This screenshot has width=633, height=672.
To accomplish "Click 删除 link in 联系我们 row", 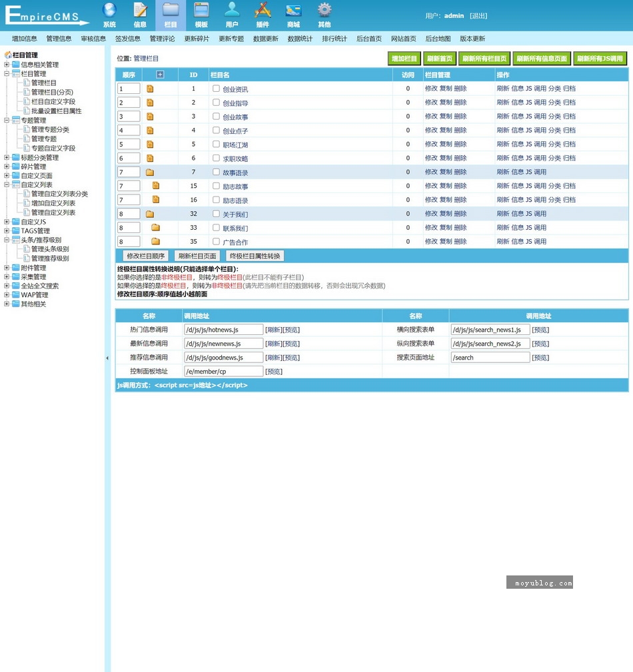I will (x=460, y=228).
